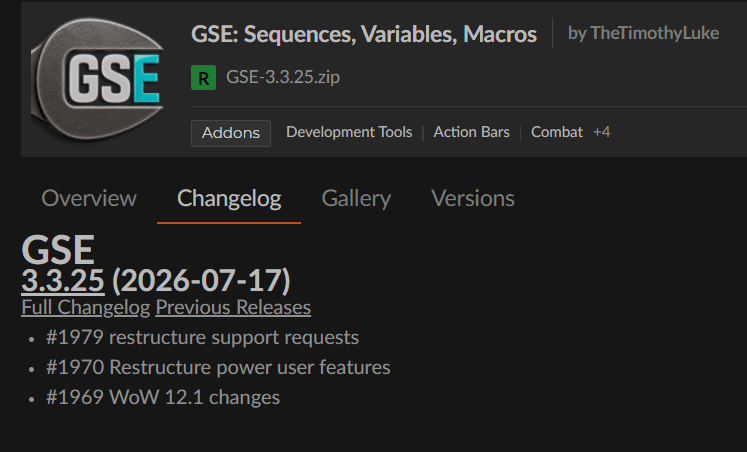Click the Addons category button
The image size is (747, 452).
tap(231, 133)
